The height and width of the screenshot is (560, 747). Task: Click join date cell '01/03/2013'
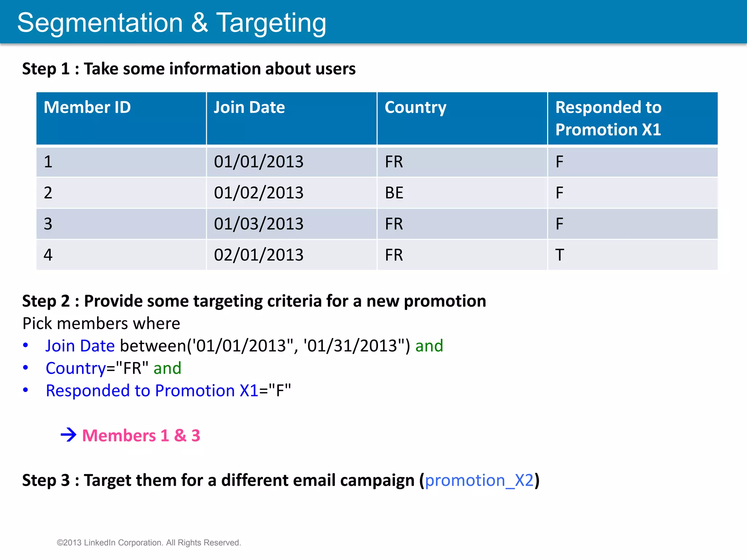(291, 223)
